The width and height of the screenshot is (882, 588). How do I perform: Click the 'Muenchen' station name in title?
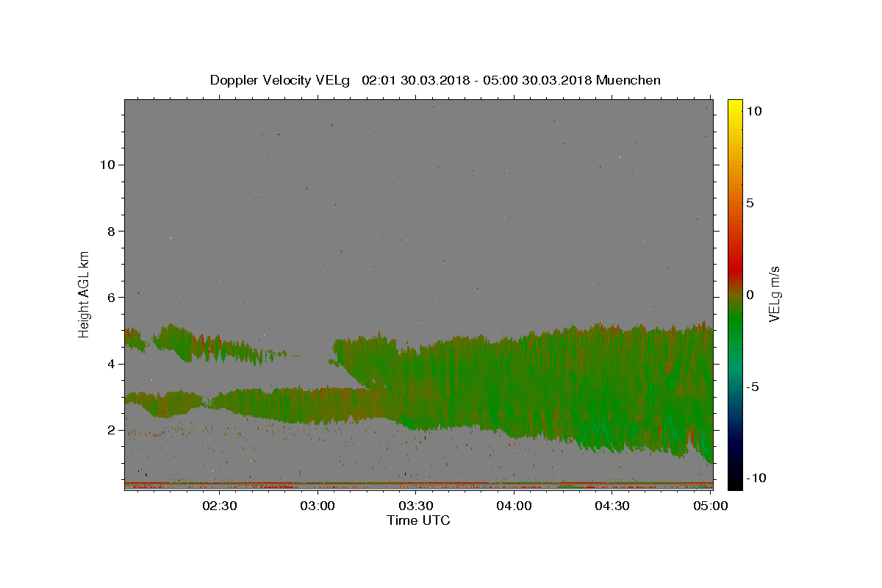pyautogui.click(x=628, y=80)
